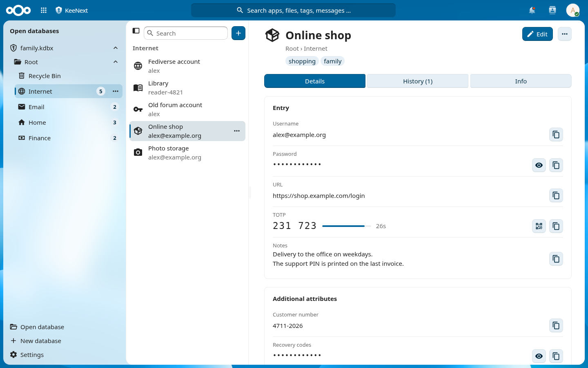Copy the password field

(556, 165)
